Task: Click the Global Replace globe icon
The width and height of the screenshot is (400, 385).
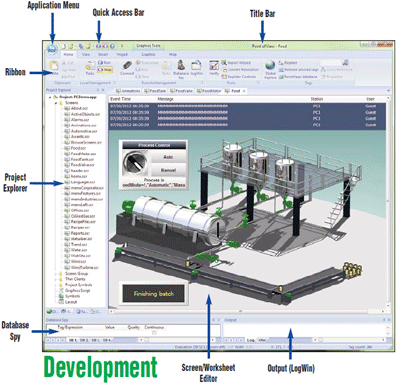Action: tap(270, 69)
